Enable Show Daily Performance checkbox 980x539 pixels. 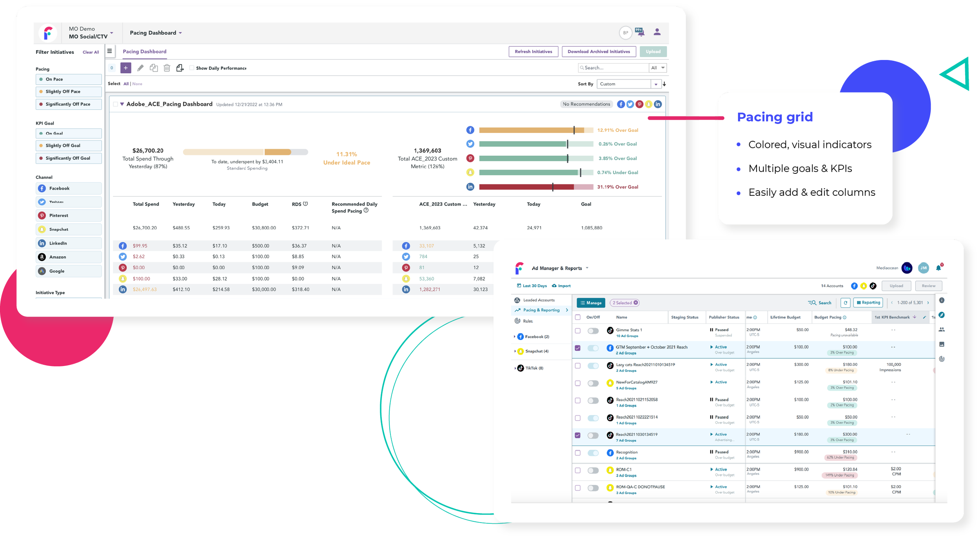point(192,68)
